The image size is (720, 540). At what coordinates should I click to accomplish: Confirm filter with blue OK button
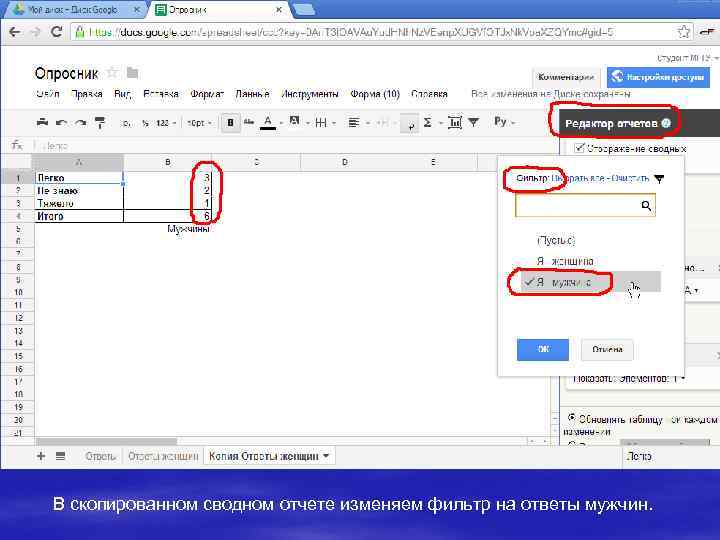(x=543, y=349)
